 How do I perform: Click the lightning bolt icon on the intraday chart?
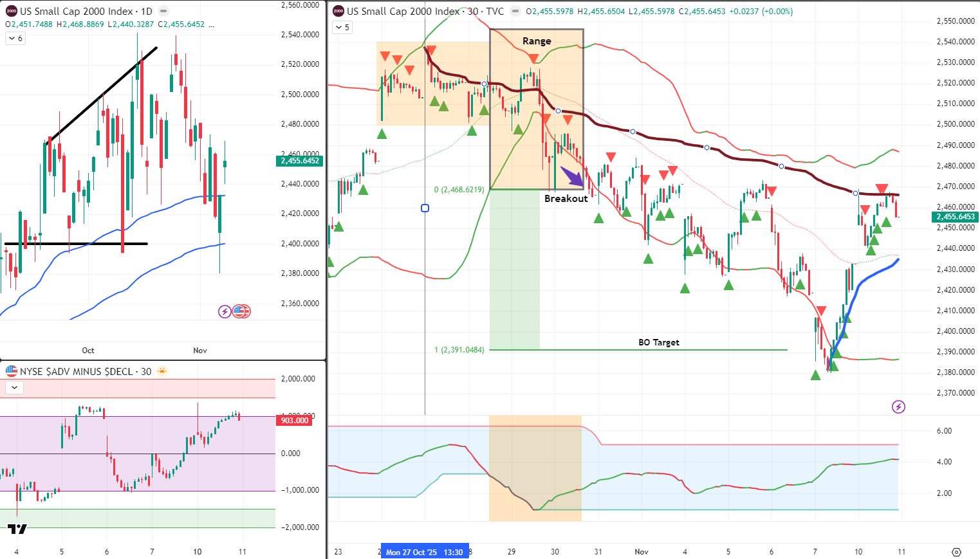[x=898, y=407]
